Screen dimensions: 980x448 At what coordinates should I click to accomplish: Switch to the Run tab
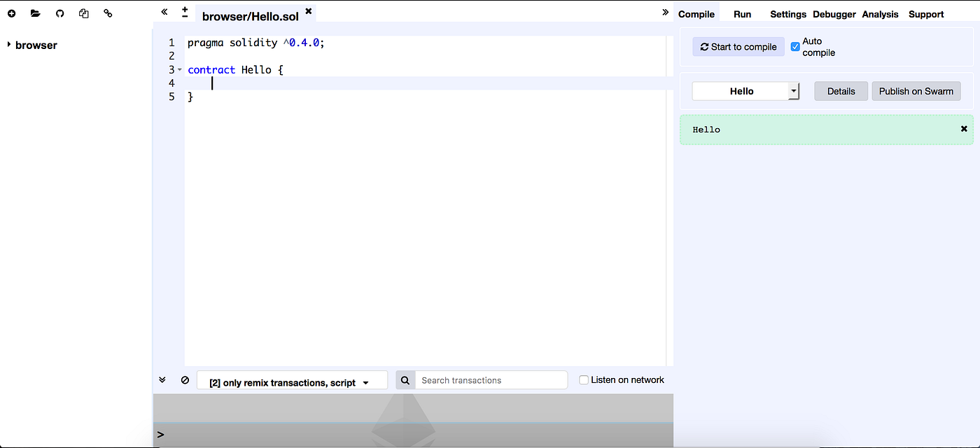coord(742,14)
